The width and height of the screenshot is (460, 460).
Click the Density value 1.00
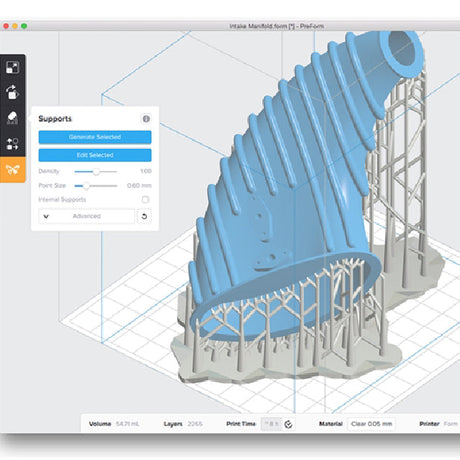point(146,171)
